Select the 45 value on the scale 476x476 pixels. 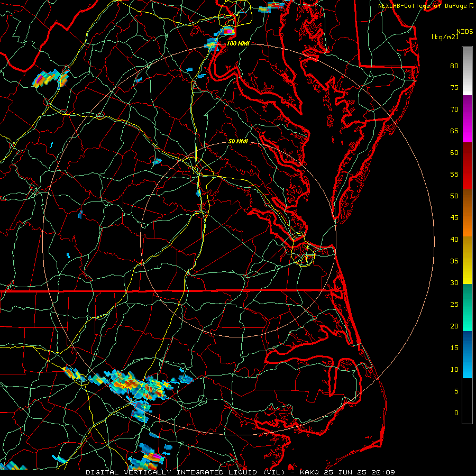point(454,218)
